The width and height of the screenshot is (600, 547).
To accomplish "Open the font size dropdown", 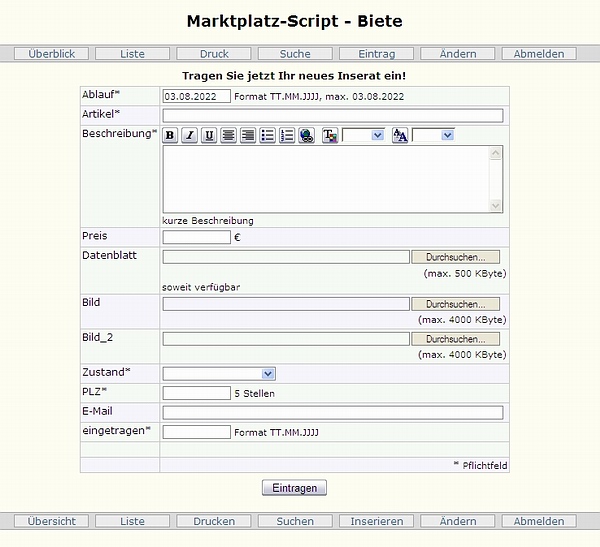I will tap(433, 135).
